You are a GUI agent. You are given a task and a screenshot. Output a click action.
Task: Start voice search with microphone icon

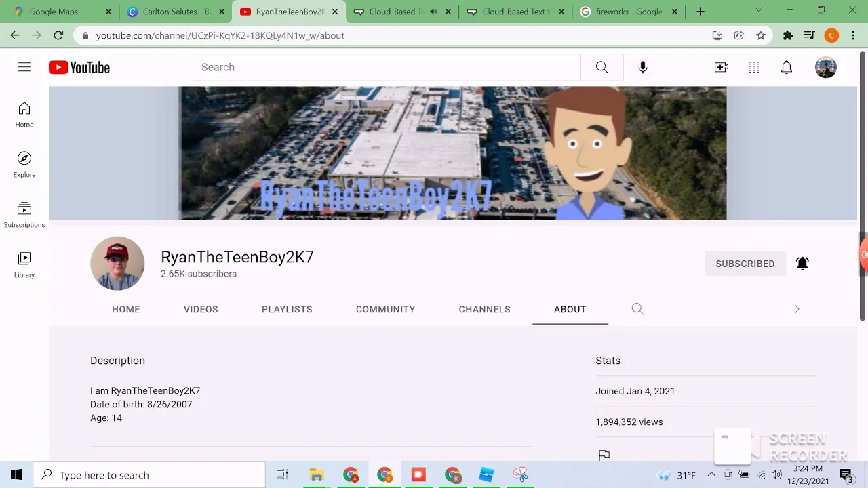643,67
